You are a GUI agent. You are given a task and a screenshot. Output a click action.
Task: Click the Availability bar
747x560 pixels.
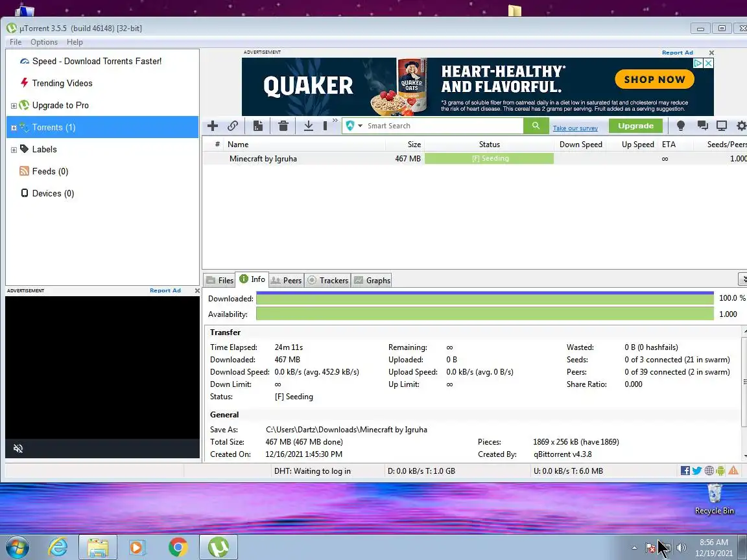coord(485,314)
